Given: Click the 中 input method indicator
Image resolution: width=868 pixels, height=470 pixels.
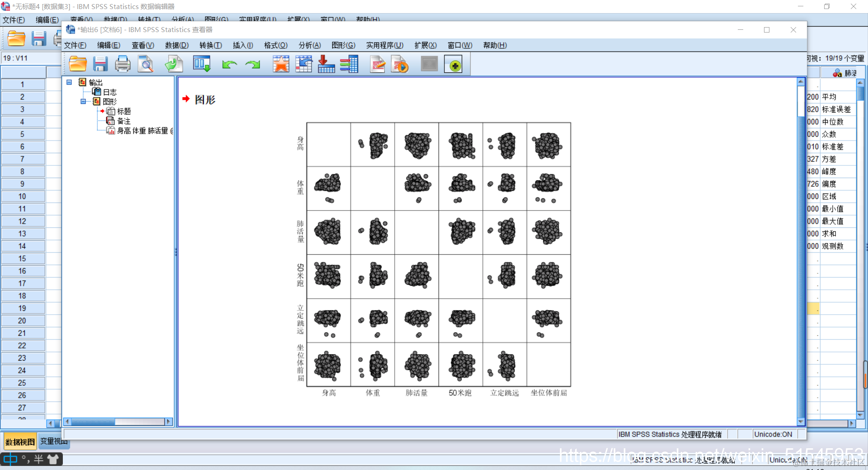Looking at the screenshot, I should coord(10,460).
